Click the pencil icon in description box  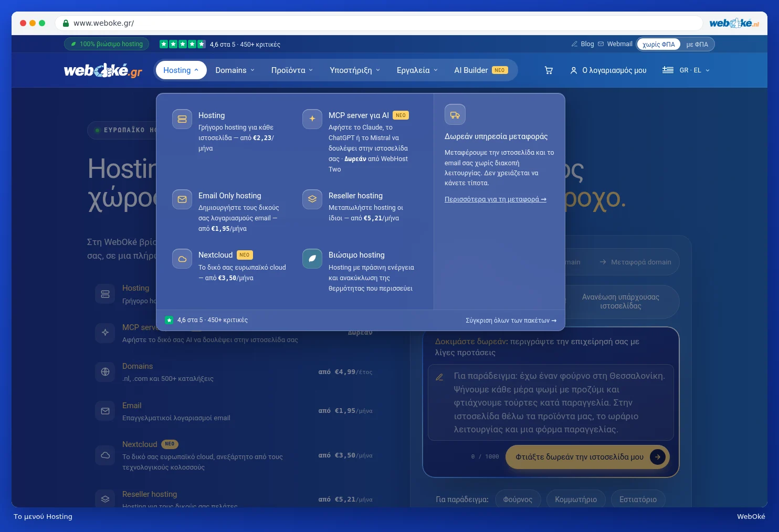[x=440, y=377]
